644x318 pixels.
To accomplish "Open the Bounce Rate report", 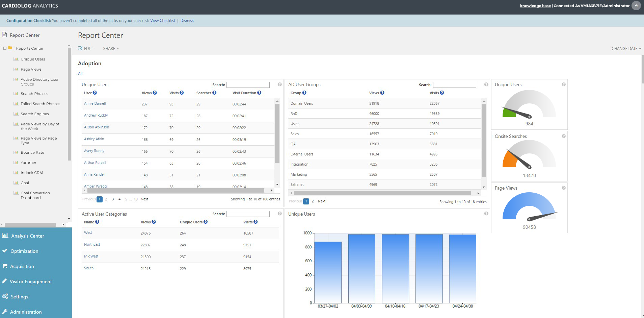I will coord(32,152).
